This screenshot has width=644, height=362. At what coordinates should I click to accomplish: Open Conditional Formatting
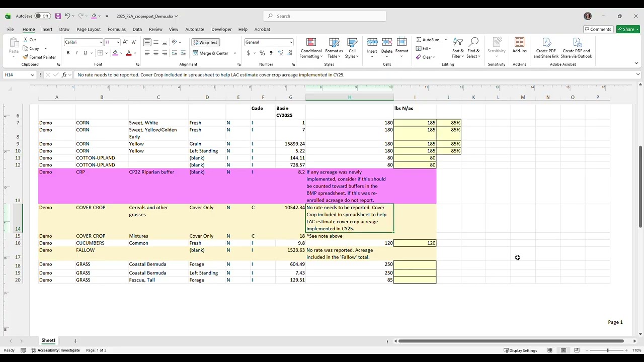coord(311,48)
